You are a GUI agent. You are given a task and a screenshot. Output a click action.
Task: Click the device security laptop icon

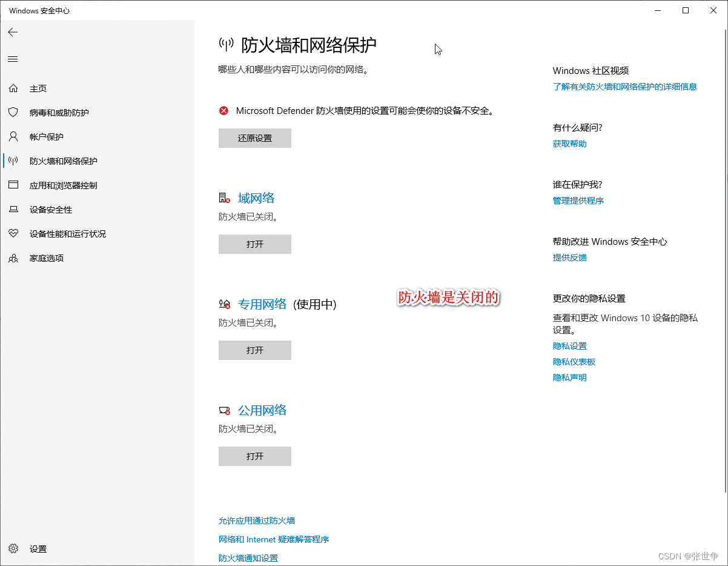click(x=13, y=210)
